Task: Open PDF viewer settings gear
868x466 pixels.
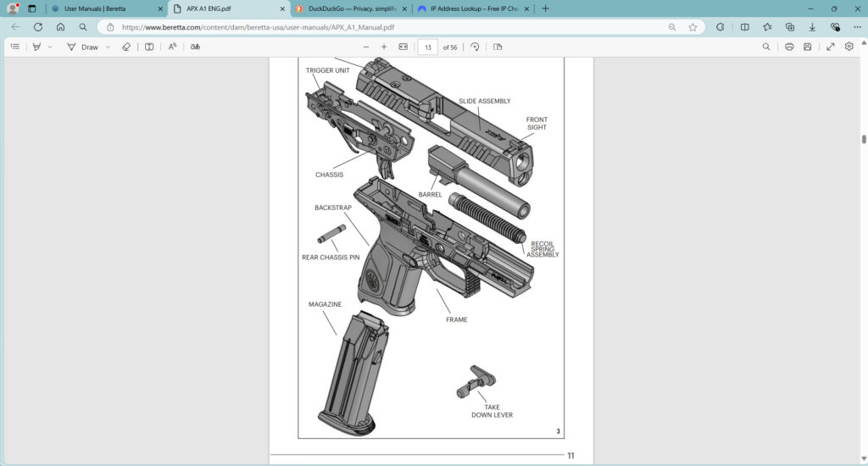Action: 849,47
